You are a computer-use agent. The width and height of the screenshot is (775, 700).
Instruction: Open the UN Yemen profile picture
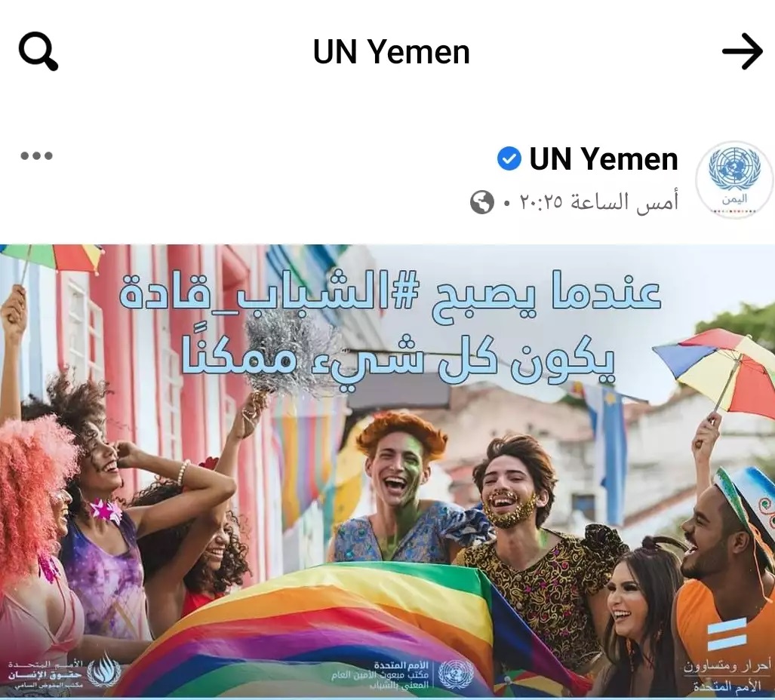click(734, 180)
